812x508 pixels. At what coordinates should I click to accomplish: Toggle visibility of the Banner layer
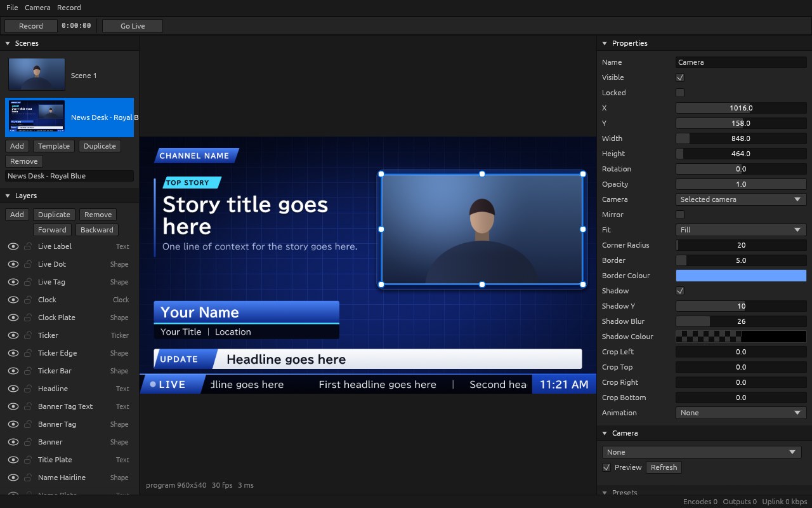click(x=13, y=442)
